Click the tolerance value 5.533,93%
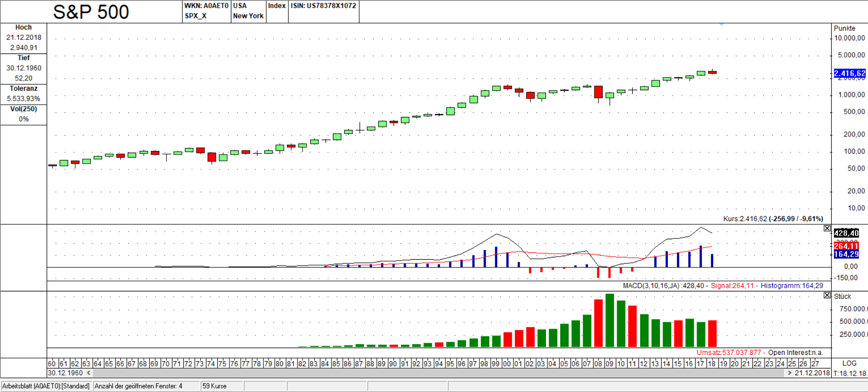Viewport: 868px width, 392px height. pos(24,99)
